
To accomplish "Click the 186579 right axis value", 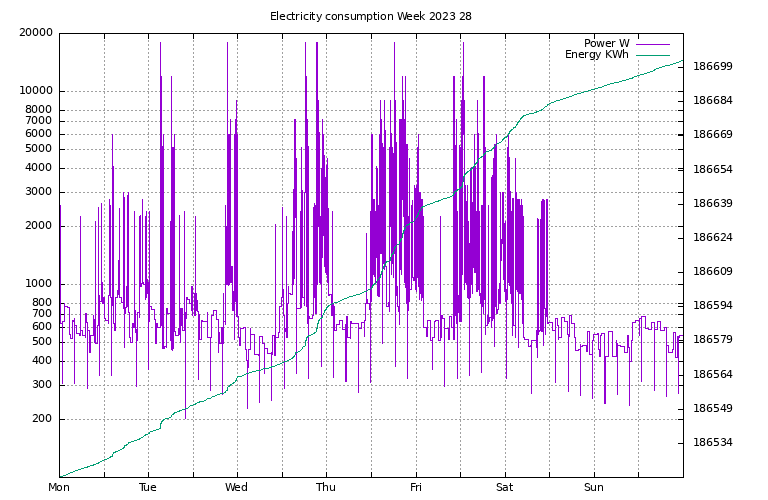I will (713, 339).
